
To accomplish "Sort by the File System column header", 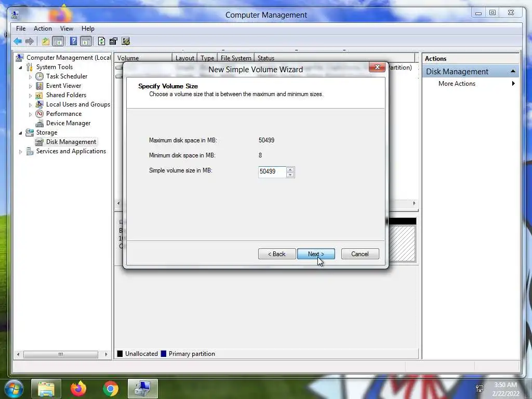I will (236, 58).
